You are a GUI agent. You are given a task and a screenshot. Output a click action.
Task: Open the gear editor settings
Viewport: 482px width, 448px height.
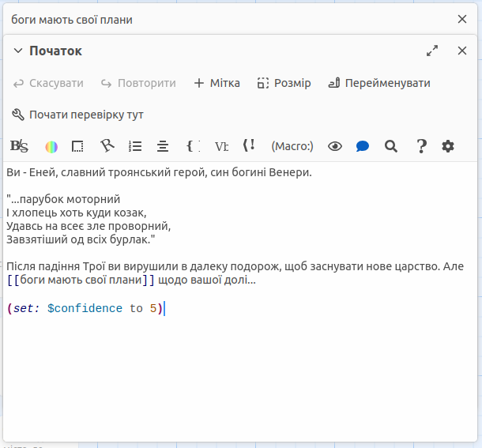(448, 146)
